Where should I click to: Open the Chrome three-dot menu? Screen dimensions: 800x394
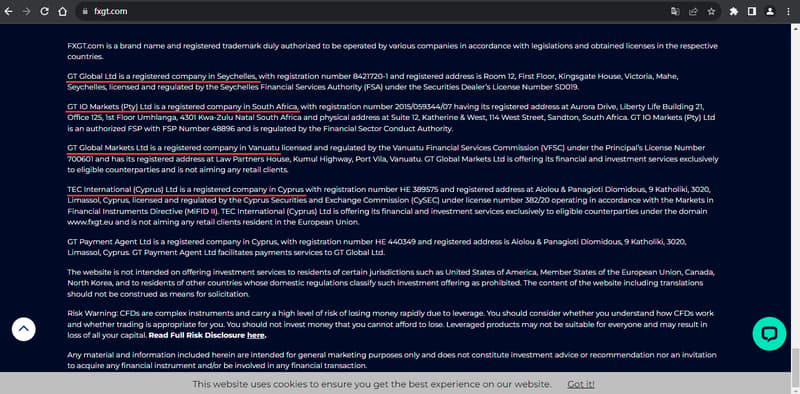click(788, 11)
